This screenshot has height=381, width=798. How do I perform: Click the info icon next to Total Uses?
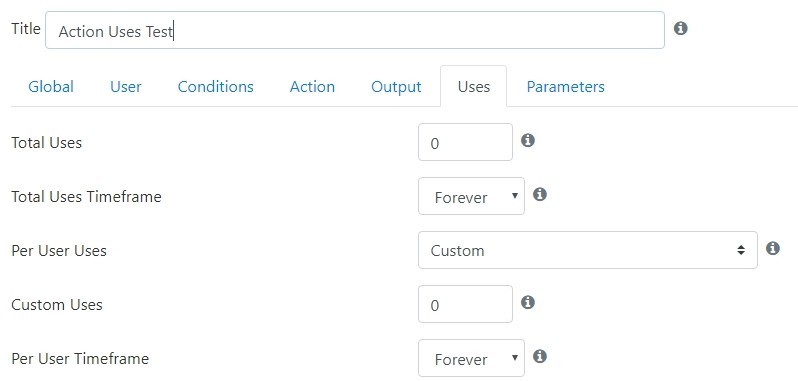click(x=528, y=140)
